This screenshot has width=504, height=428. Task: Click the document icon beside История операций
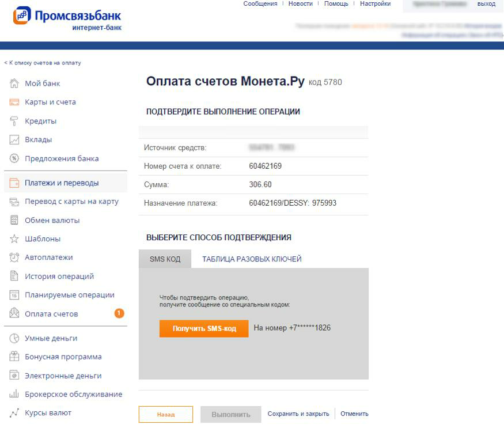14,276
